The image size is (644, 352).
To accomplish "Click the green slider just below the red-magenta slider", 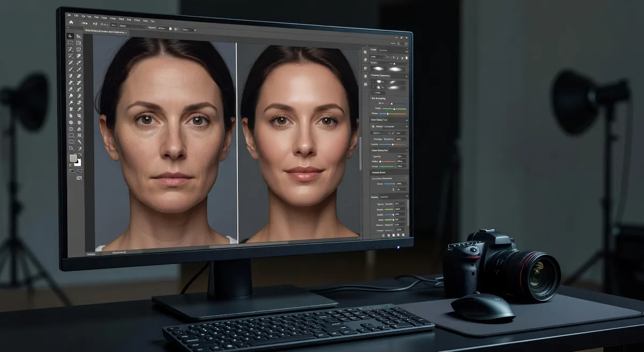I will click(x=394, y=109).
